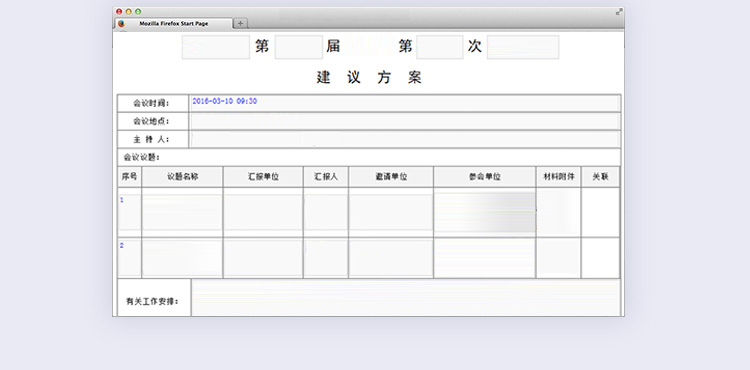Minimize the window with yellow button
Viewport: 750px width, 370px height.
click(x=128, y=11)
